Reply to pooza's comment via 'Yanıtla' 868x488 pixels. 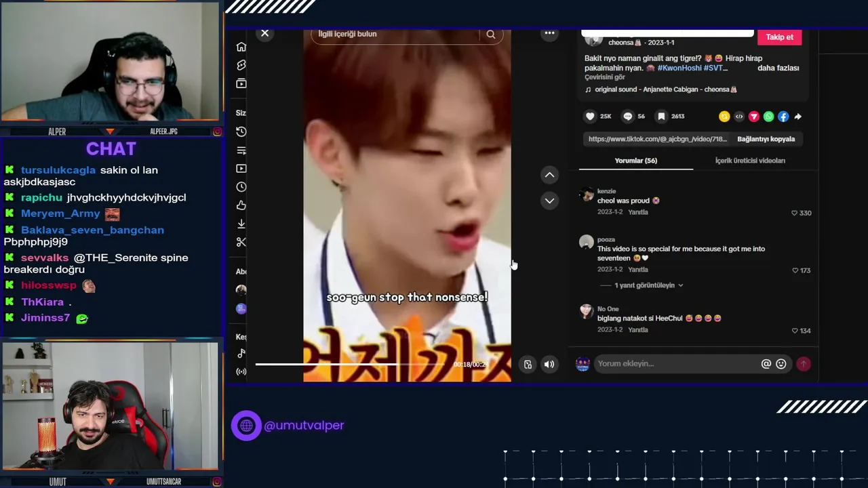tap(638, 270)
